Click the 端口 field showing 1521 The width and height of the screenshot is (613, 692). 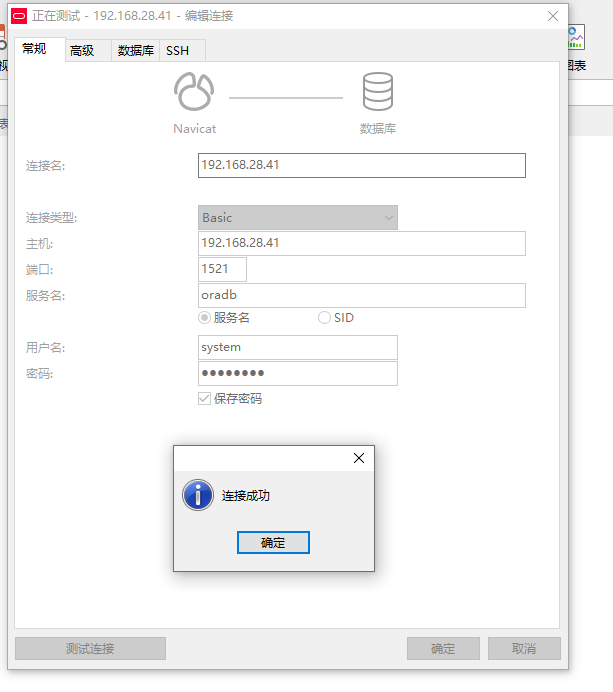pyautogui.click(x=222, y=269)
